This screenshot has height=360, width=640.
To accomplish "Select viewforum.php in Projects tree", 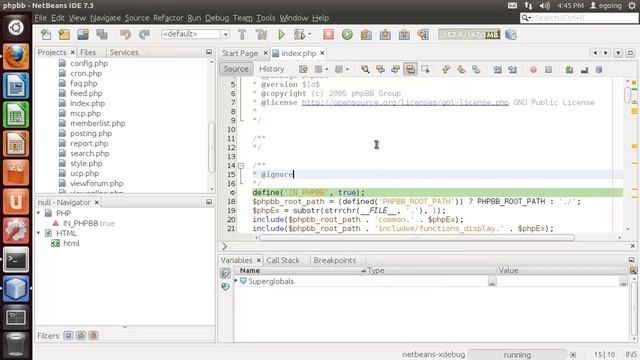I will pos(96,183).
